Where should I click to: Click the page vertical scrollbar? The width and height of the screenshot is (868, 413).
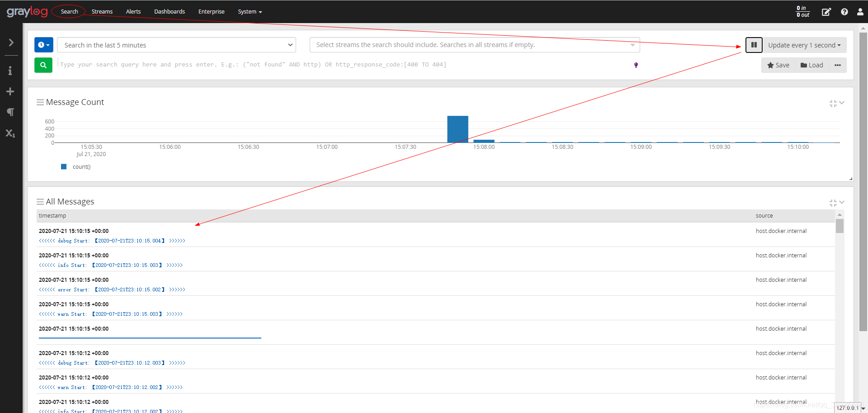coord(863,181)
